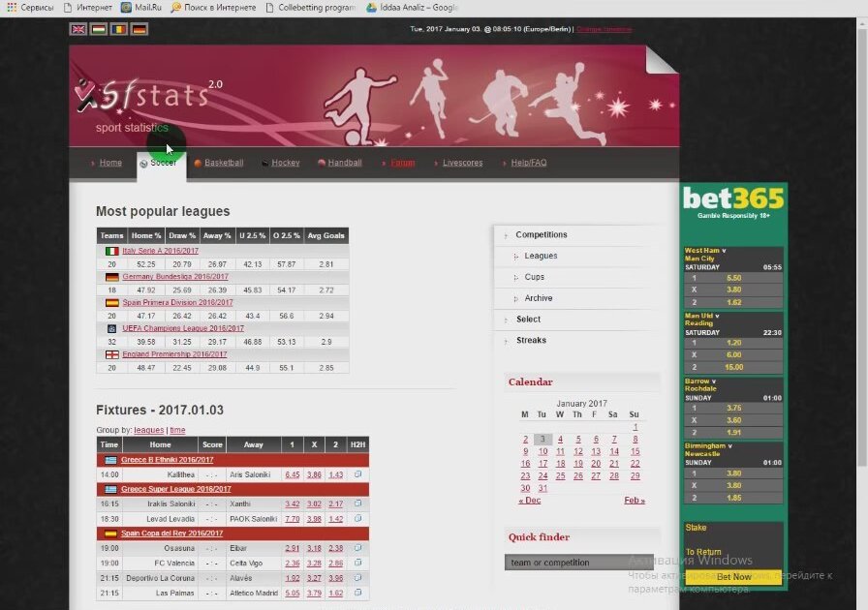
Task: Switch to the Handball tab
Action: 344,163
